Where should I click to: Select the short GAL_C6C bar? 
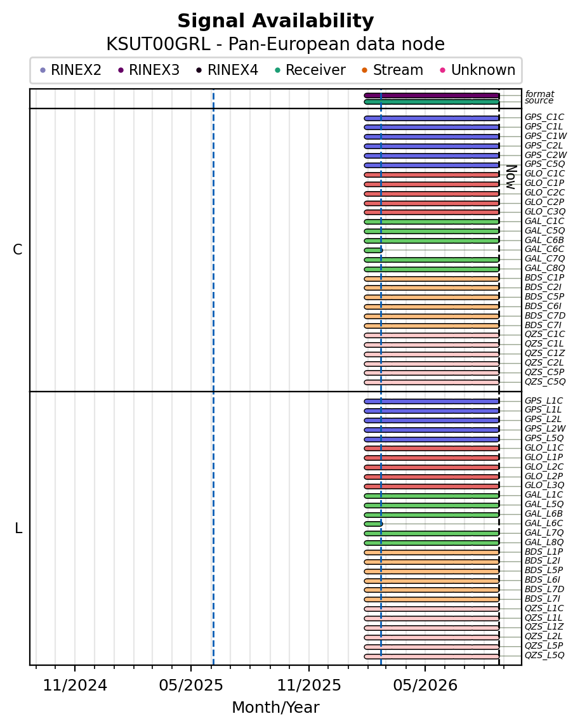[373, 250]
